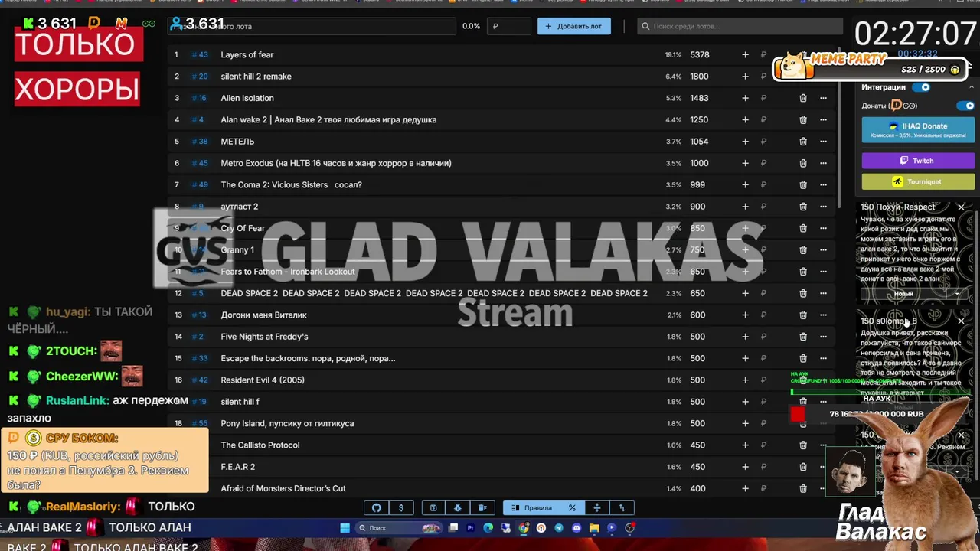Image resolution: width=980 pixels, height=551 pixels.
Task: Click the ruble icon on DEAD SPACE 2 row
Action: (763, 293)
